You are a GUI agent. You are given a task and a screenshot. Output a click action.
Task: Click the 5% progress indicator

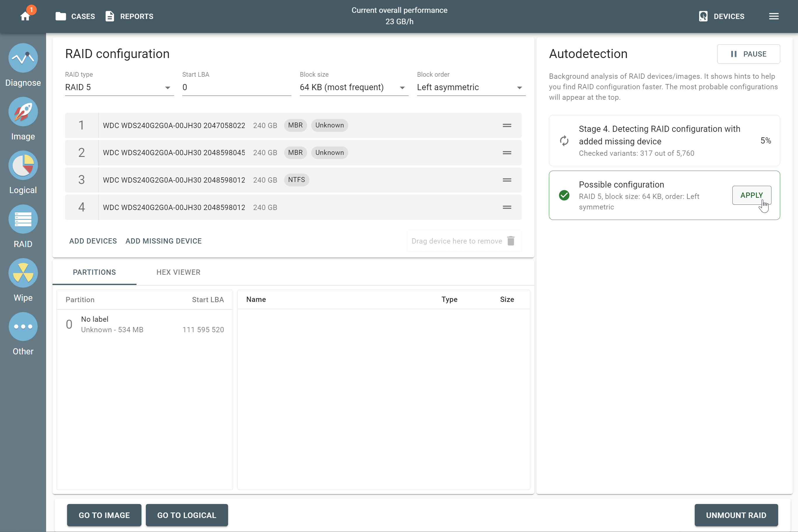(765, 141)
